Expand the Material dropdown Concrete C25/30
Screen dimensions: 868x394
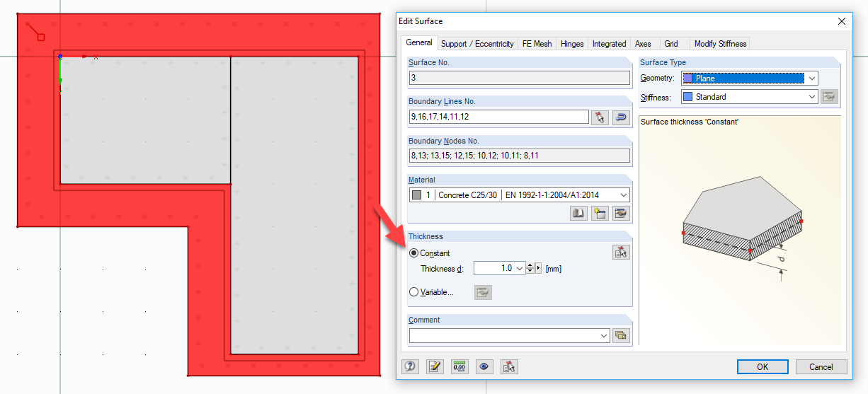coord(623,195)
